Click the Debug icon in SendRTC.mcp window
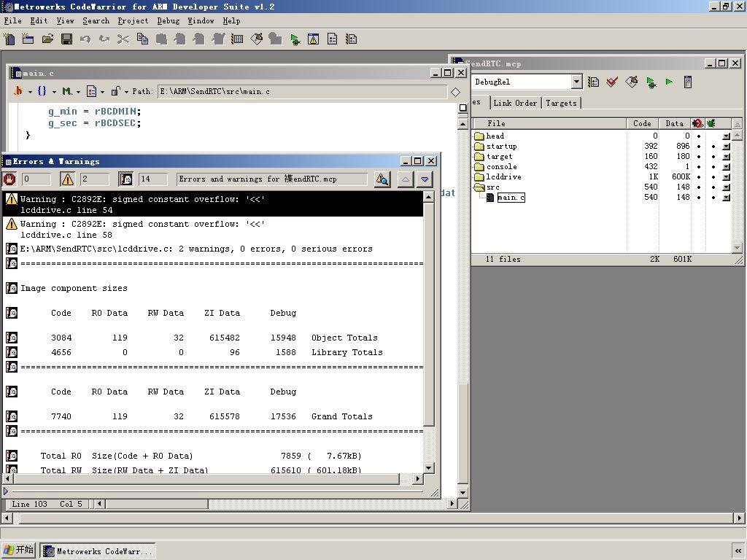Screen dimensions: 747x560 coord(651,82)
